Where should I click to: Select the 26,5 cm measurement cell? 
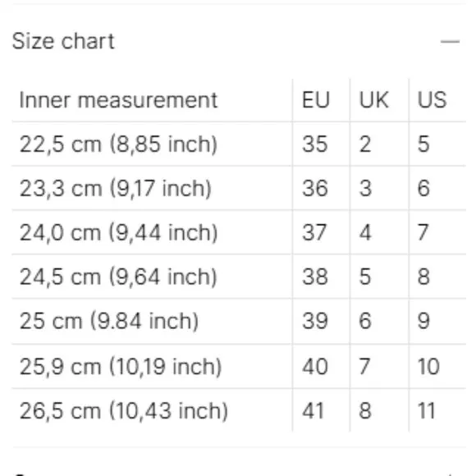click(124, 410)
